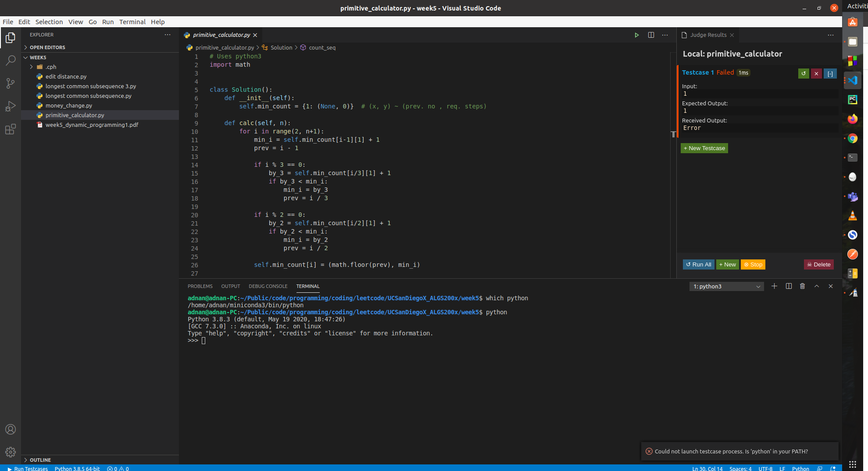The image size is (868, 471).
Task: Kill the terminal using the trash icon
Action: [802, 286]
